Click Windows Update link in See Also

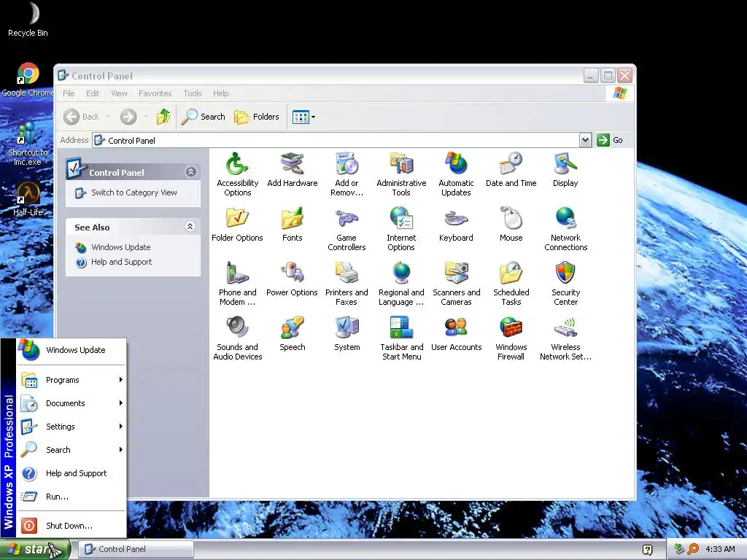120,247
